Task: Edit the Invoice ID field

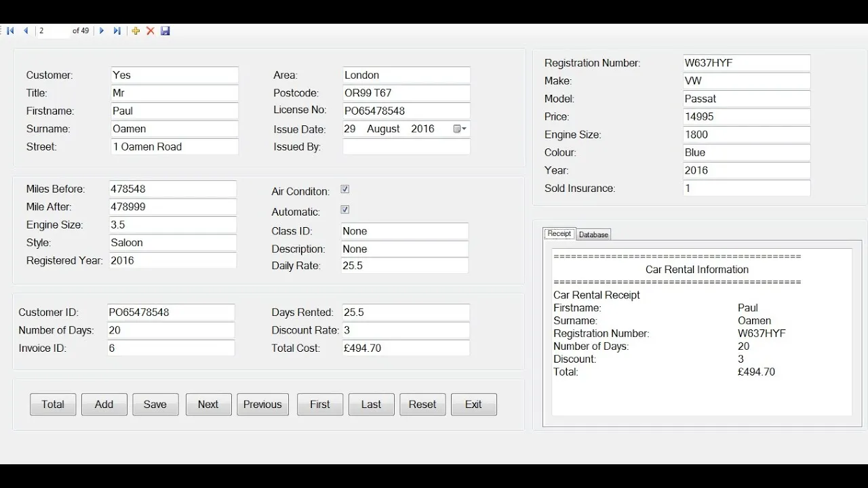Action: click(171, 348)
